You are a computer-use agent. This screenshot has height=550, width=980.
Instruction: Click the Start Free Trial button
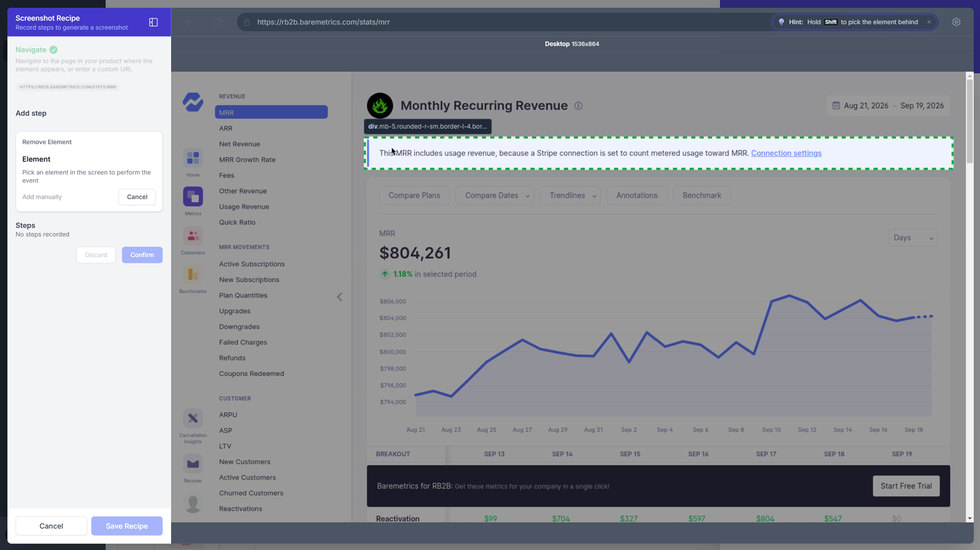[906, 486]
